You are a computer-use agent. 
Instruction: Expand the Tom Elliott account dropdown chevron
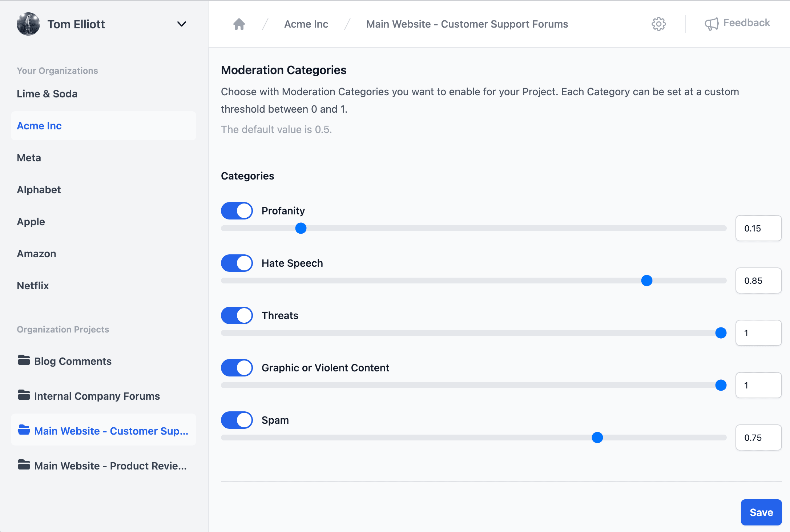182,24
